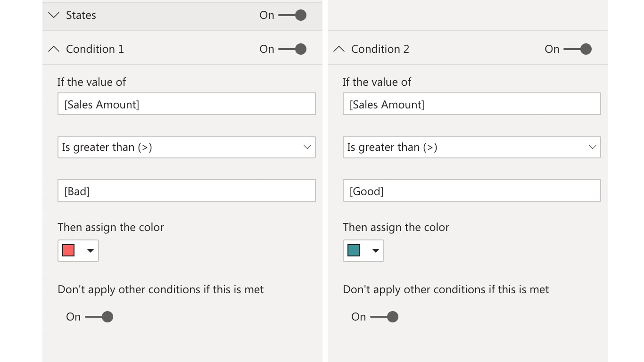Turn off the Condition 2 toggle

(578, 49)
